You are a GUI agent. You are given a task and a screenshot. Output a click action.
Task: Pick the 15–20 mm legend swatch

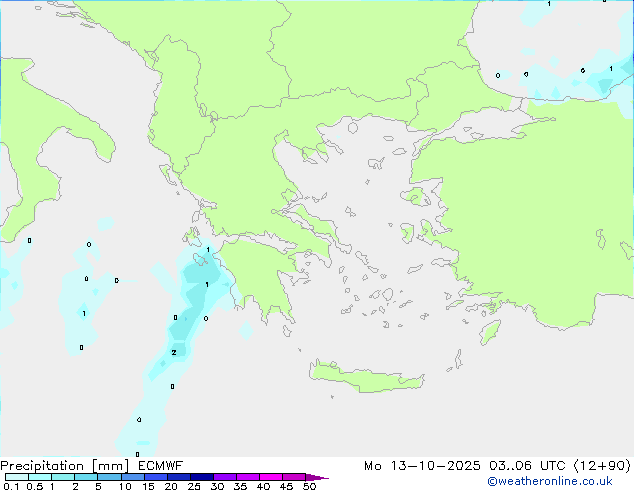[x=156, y=477]
